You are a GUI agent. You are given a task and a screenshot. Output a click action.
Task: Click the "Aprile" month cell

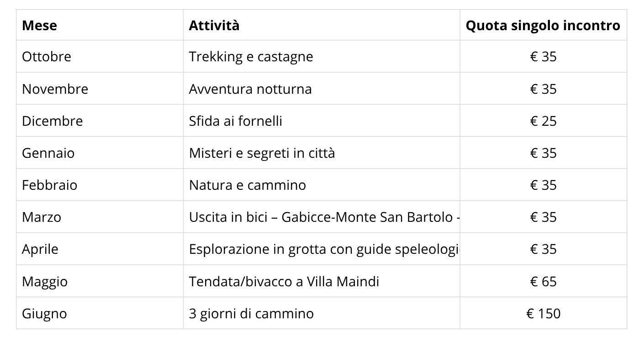coord(40,249)
